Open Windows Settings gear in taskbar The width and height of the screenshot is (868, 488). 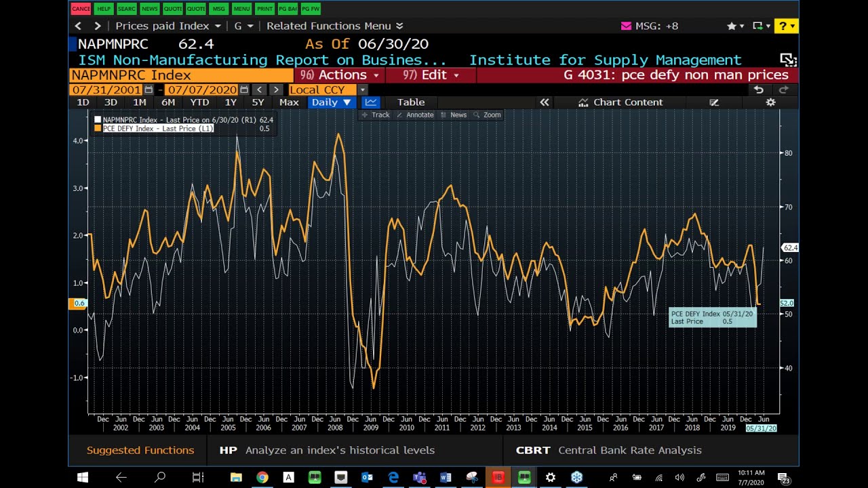(x=550, y=478)
